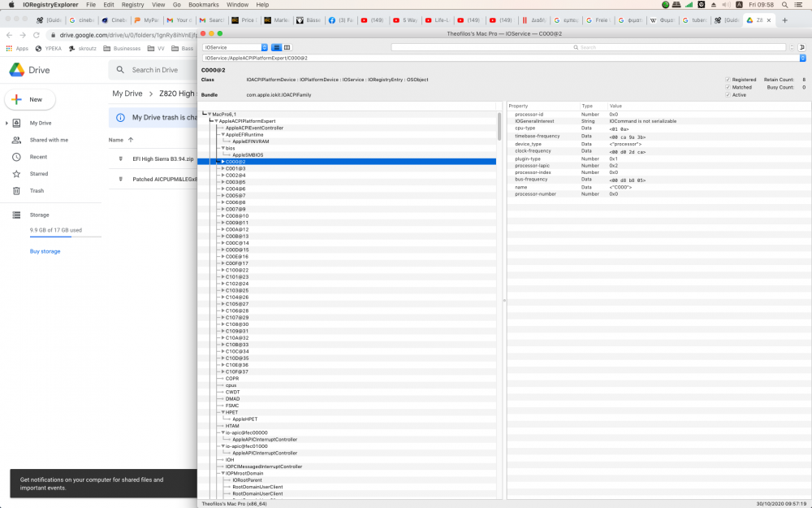The image size is (812, 508).
Task: Click My Drive in the breadcrumb
Action: (127, 93)
